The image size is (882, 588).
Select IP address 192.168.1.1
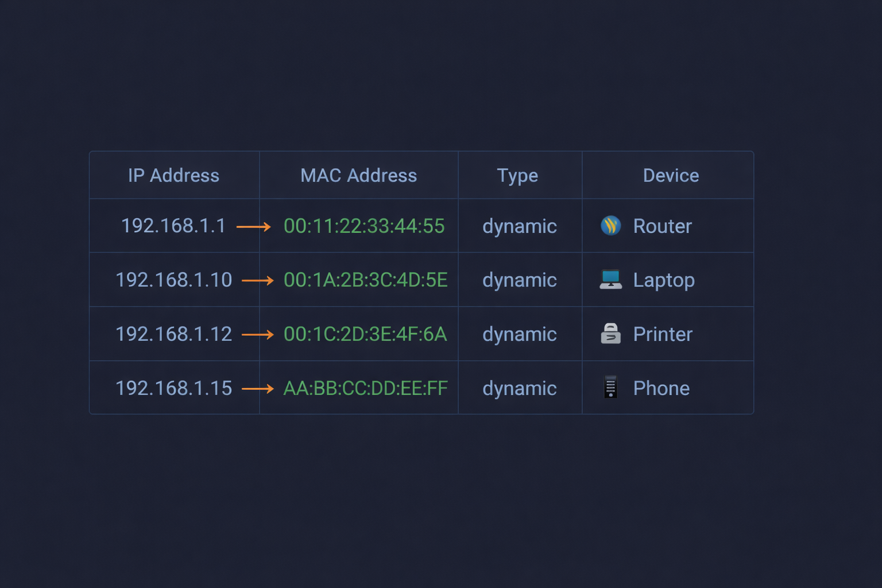[173, 226]
